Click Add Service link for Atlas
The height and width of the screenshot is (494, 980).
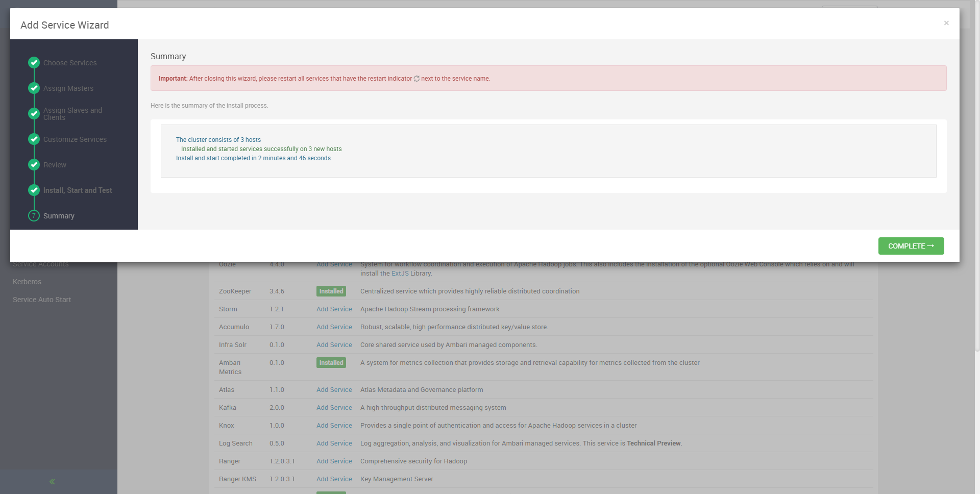coord(334,390)
